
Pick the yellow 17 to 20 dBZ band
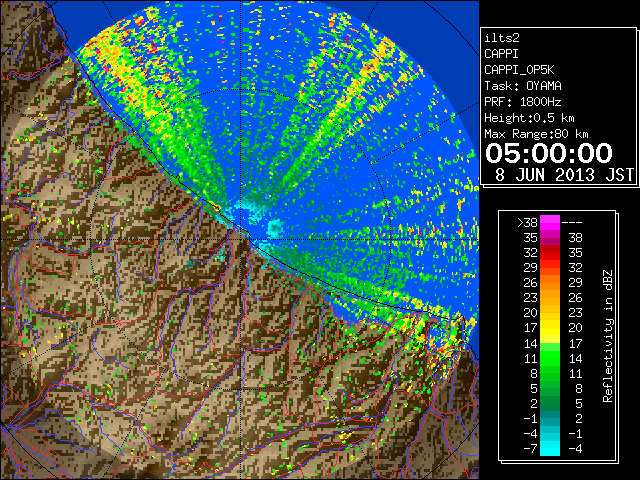[x=550, y=328]
